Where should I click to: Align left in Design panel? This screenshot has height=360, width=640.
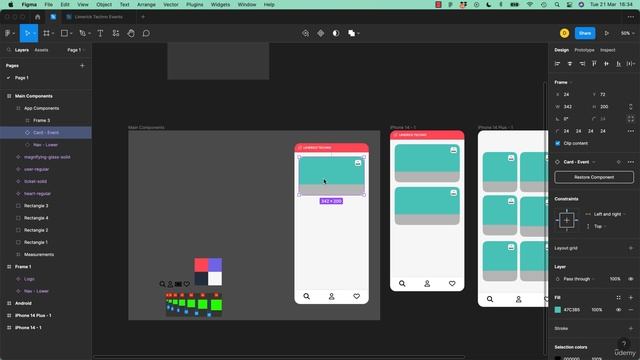[x=558, y=64]
